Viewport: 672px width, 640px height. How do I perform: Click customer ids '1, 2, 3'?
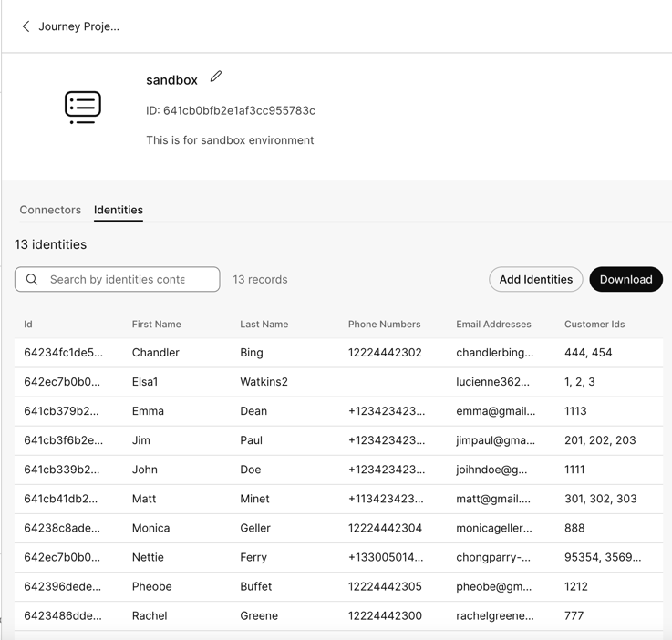tap(580, 382)
